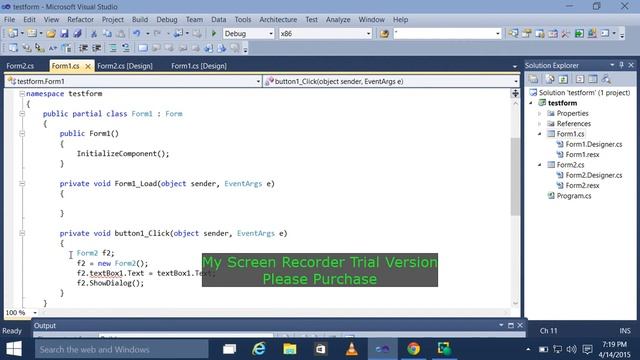Collapse the Form1_Load method outline

click(22, 184)
